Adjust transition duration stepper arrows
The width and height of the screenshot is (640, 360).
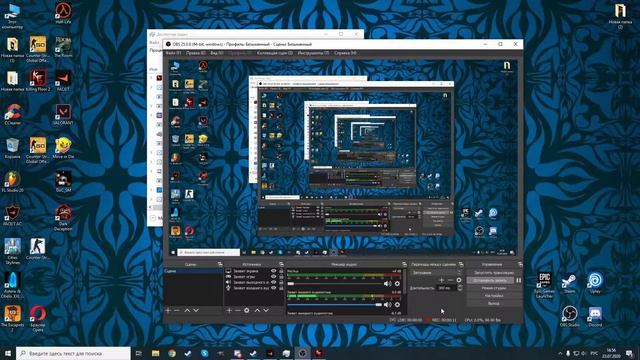click(x=460, y=288)
